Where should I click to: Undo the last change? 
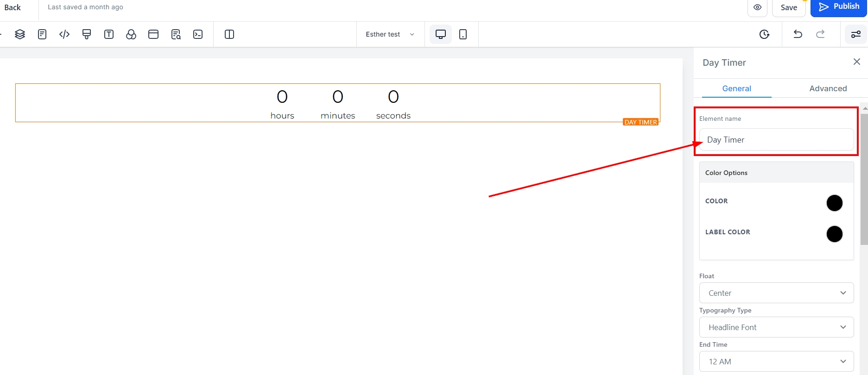[798, 34]
